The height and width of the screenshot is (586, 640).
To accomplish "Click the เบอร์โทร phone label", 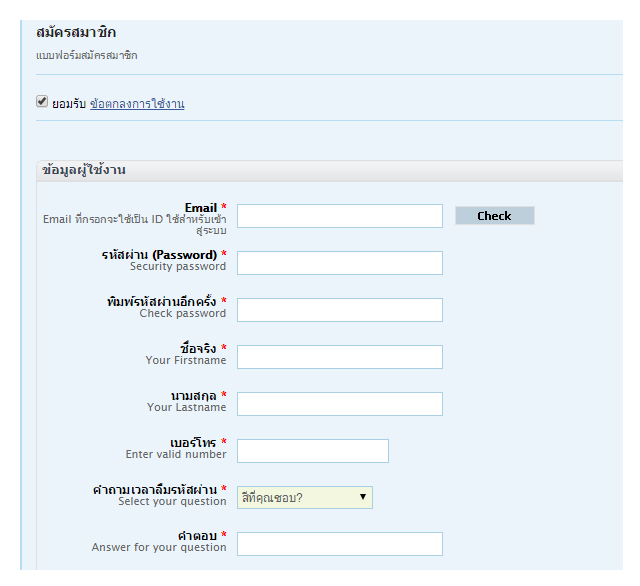I will click(x=193, y=442).
